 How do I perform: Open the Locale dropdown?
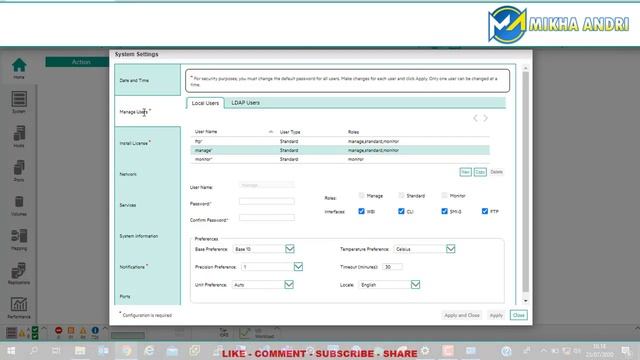416,284
